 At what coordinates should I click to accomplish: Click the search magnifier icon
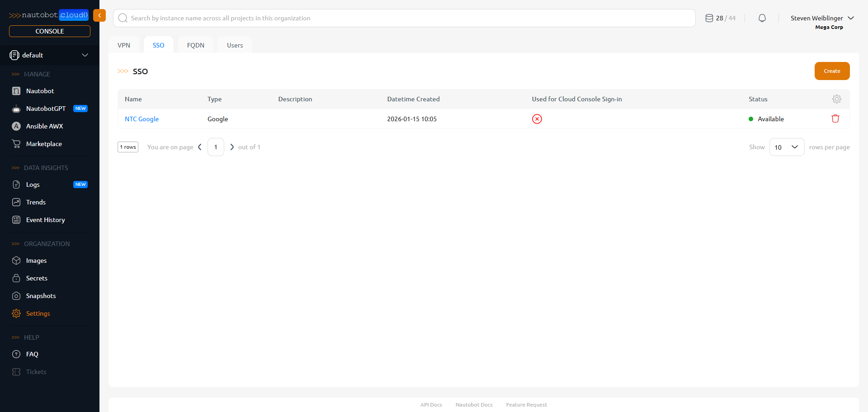click(x=123, y=18)
